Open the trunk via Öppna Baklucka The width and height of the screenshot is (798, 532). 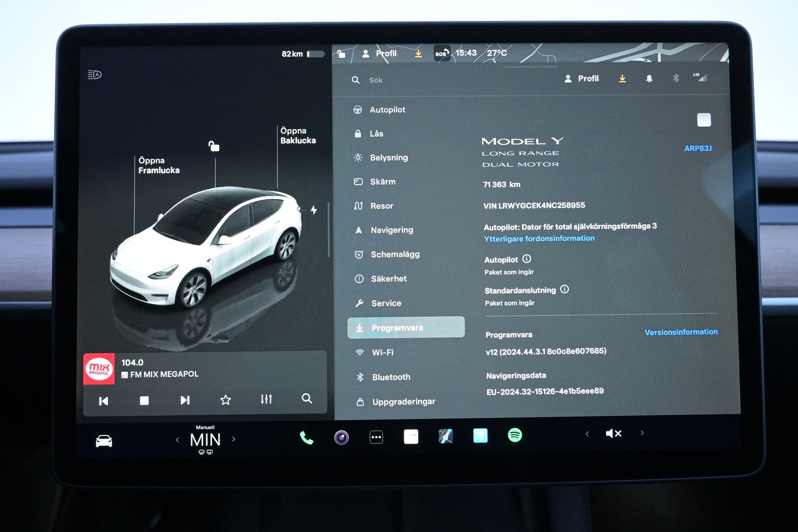point(297,136)
